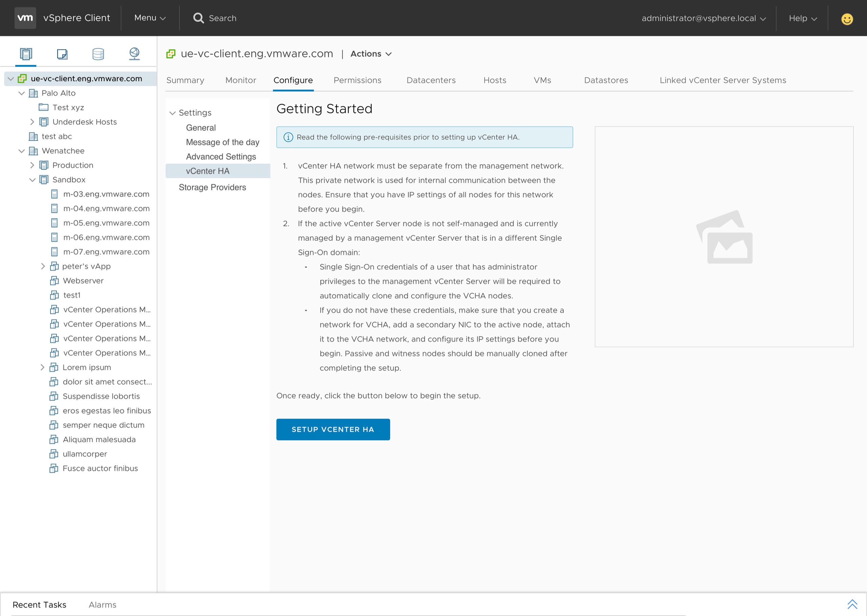Click the search magnifier icon

[198, 18]
